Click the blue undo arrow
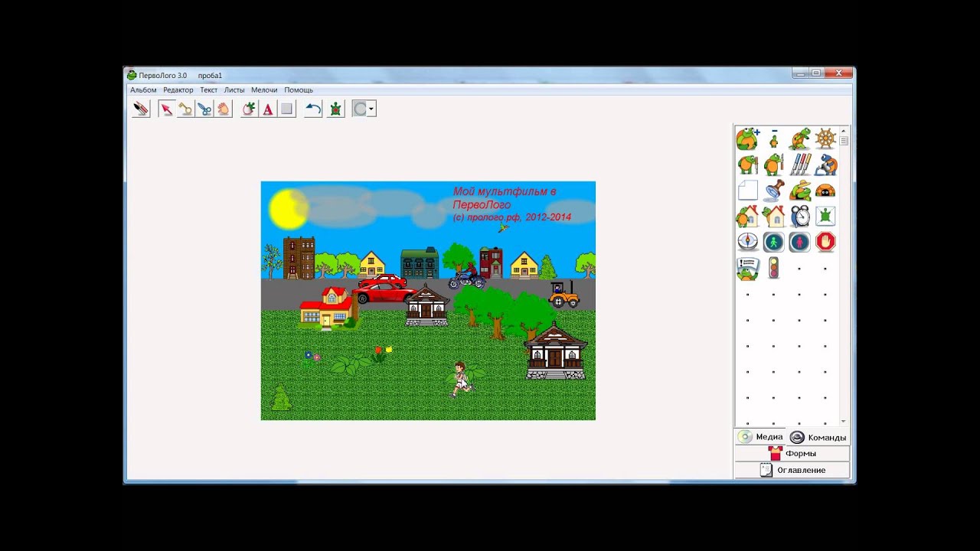This screenshot has width=980, height=551. pos(313,109)
